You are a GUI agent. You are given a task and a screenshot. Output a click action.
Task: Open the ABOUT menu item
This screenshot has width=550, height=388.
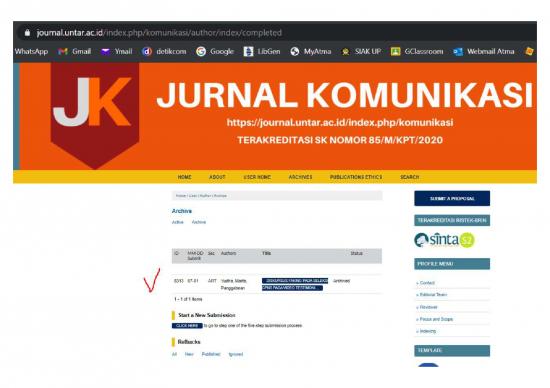pos(217,177)
